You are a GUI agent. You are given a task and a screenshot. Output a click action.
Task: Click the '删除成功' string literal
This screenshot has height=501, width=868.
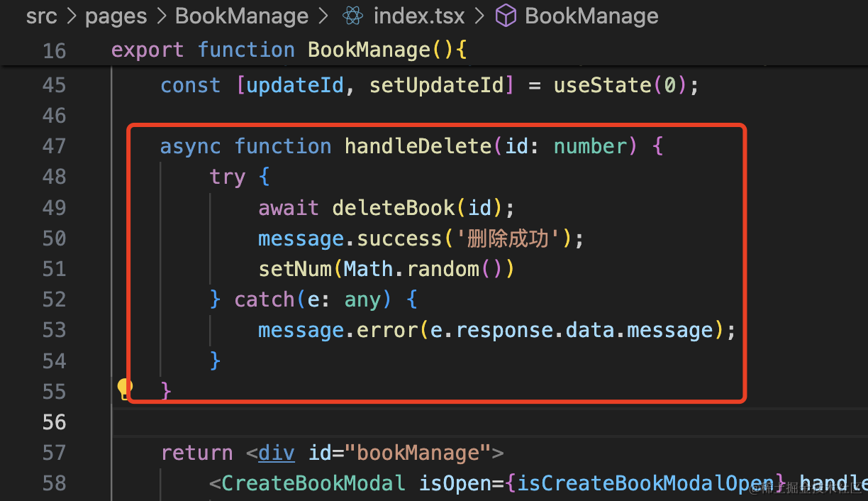[x=508, y=238]
